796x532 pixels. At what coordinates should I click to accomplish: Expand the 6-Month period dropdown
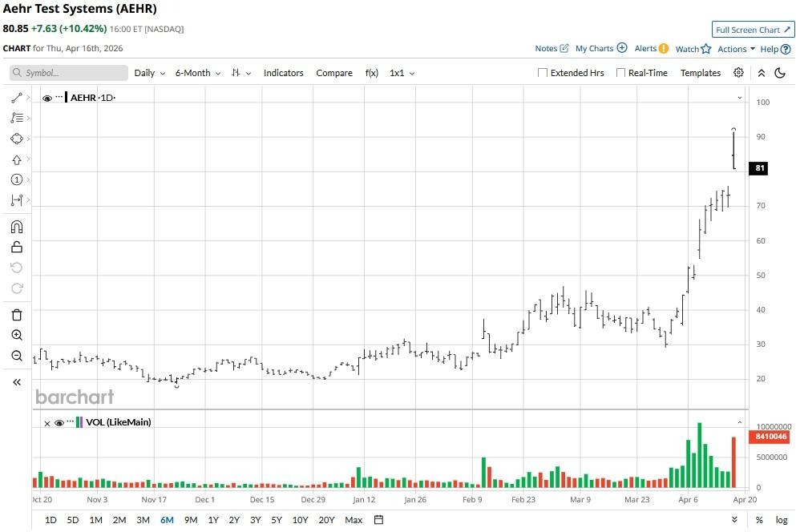(x=197, y=73)
